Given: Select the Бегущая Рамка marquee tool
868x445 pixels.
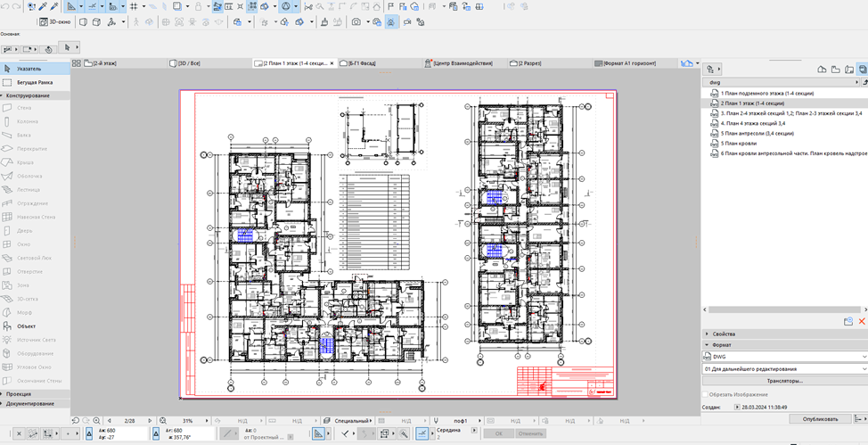Looking at the screenshot, I should tap(35, 83).
